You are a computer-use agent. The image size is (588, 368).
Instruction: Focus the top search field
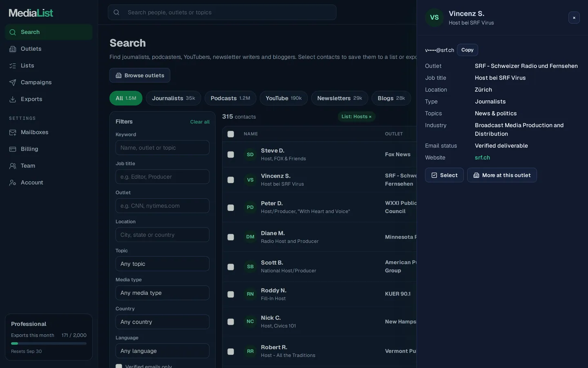pos(222,12)
